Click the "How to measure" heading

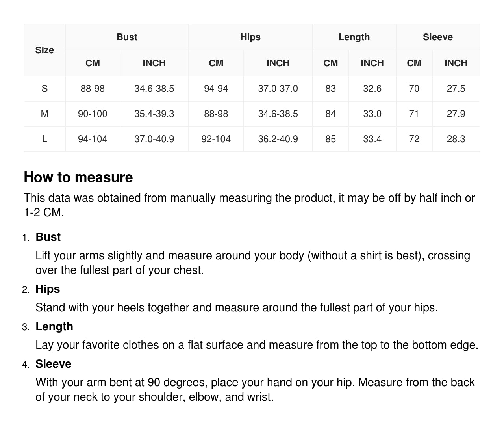(78, 177)
